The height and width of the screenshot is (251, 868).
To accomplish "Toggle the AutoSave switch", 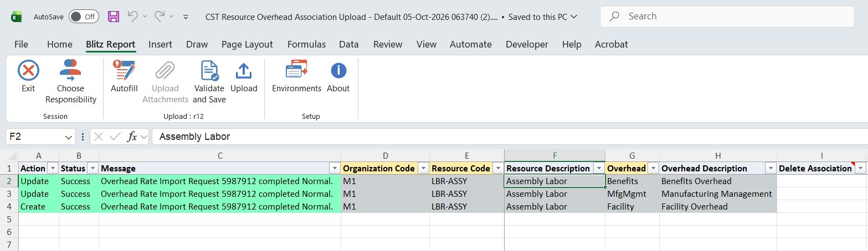I will click(x=84, y=17).
